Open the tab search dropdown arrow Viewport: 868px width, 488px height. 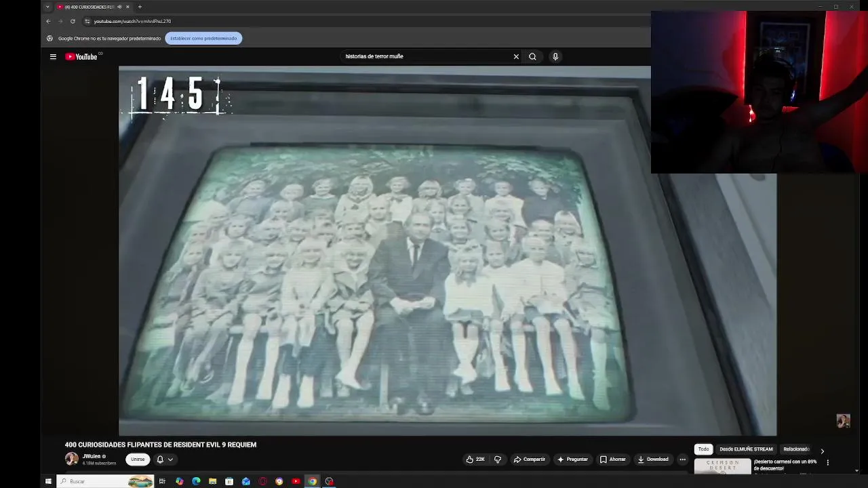click(47, 7)
